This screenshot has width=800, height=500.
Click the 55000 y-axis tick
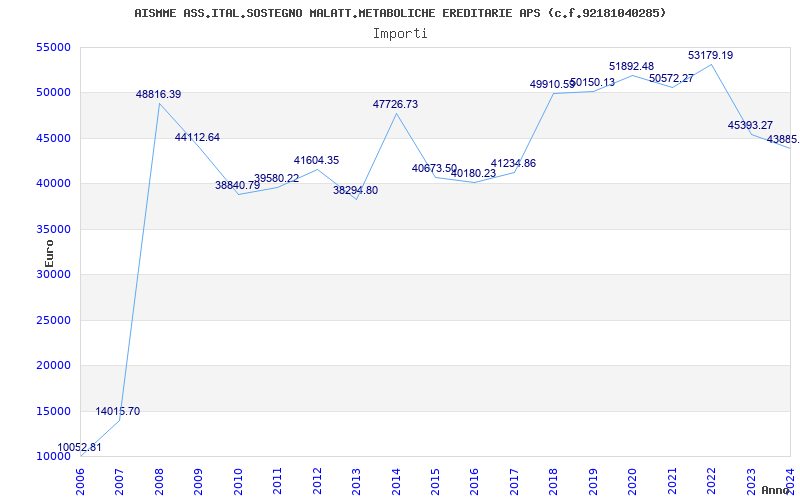tap(53, 47)
